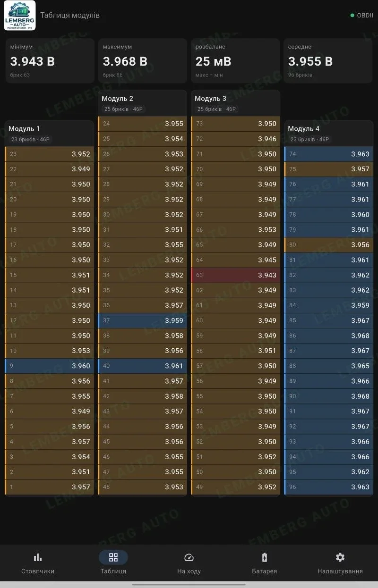
Task: Click the OBDII status label
Action: click(x=365, y=16)
